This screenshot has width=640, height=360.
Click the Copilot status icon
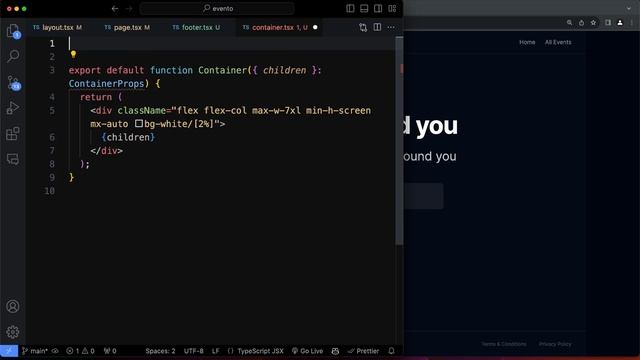click(335, 351)
